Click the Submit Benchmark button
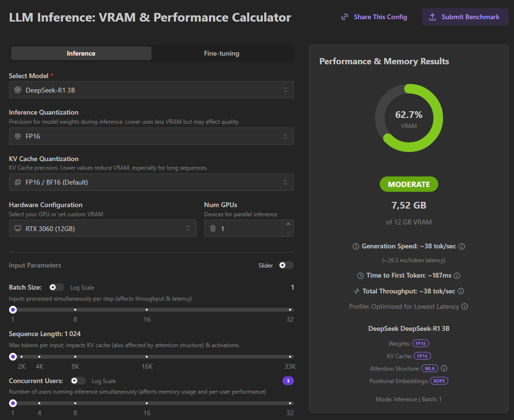The height and width of the screenshot is (420, 514). pos(465,17)
